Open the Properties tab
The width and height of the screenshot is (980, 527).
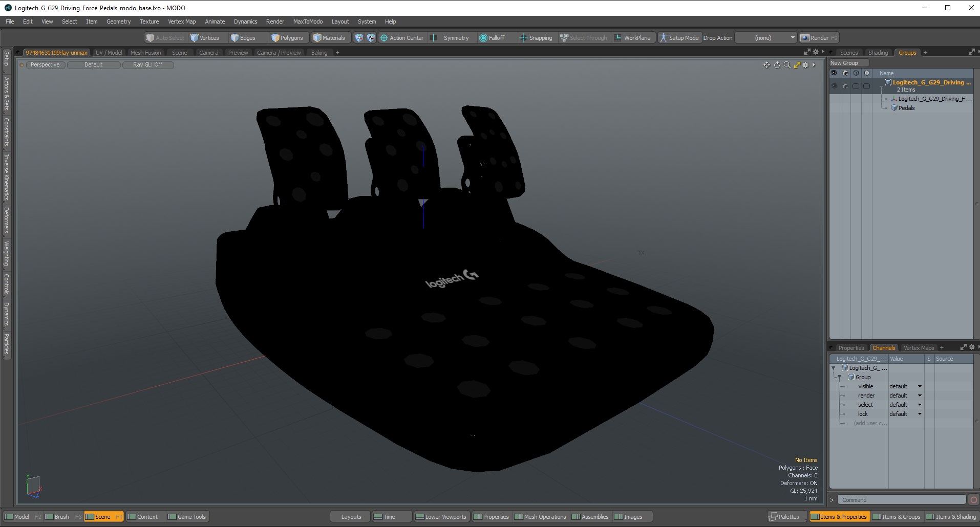pyautogui.click(x=850, y=348)
